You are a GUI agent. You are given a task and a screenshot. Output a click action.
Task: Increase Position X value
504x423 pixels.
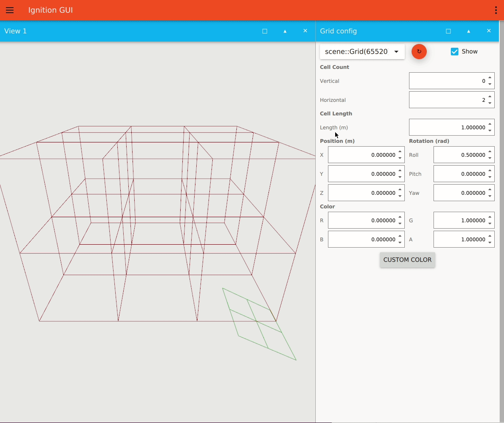pos(400,152)
